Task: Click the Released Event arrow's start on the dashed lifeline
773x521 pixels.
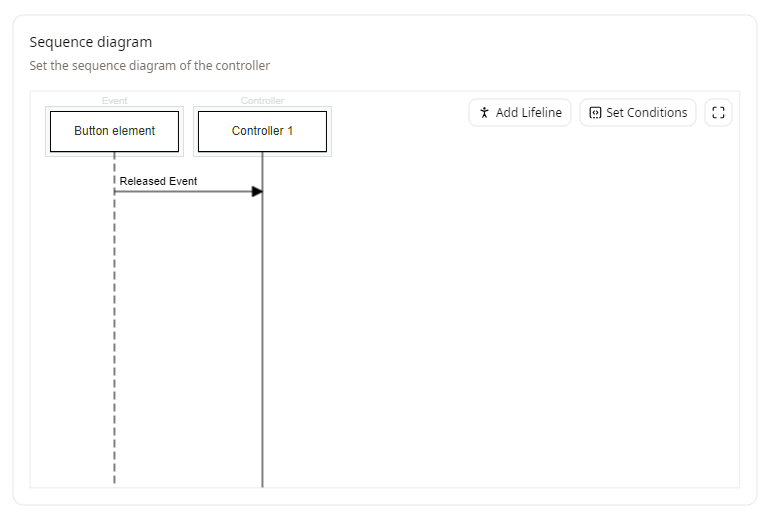Action: tap(116, 191)
